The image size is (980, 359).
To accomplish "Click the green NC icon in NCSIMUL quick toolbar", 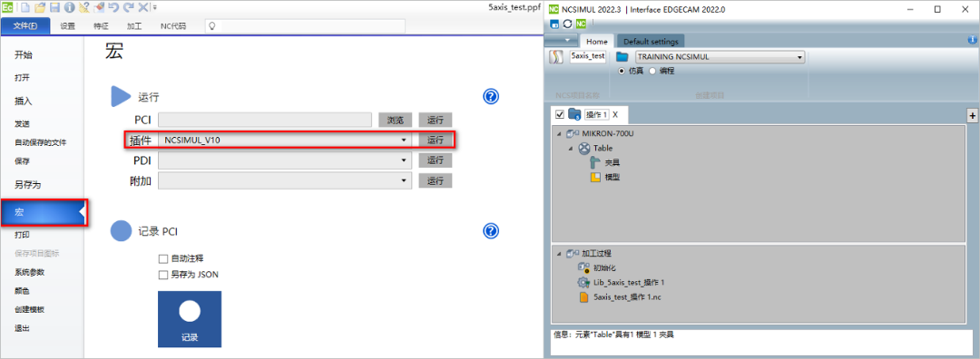I will [x=581, y=24].
